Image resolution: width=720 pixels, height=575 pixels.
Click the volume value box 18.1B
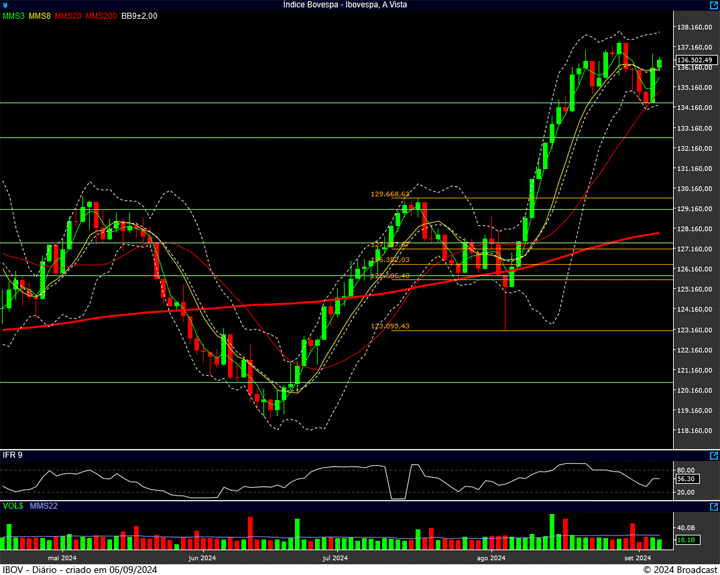(x=685, y=540)
